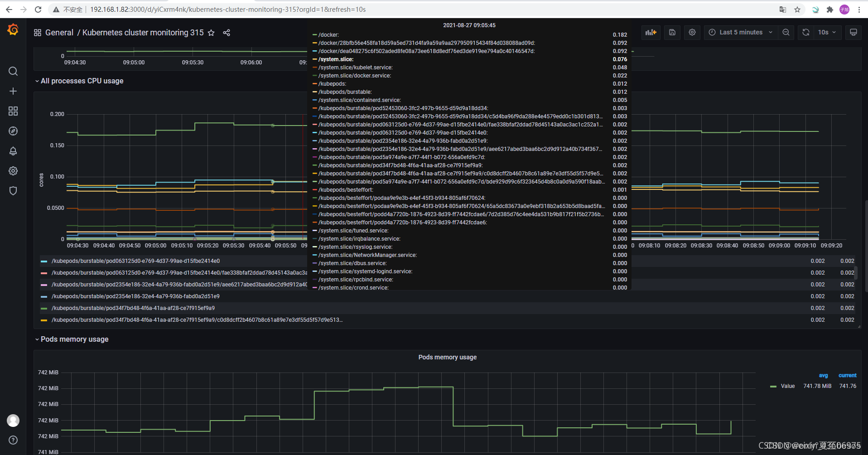Open the Server Admin shield icon
Image resolution: width=868 pixels, height=455 pixels.
13,191
